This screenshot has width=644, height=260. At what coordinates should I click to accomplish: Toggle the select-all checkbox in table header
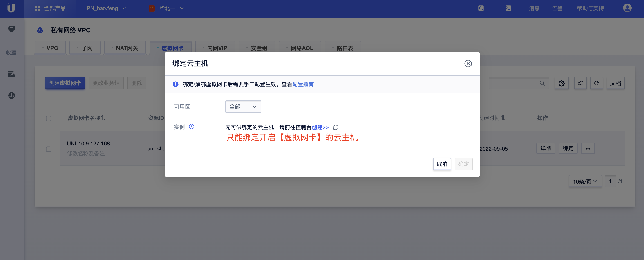tap(49, 119)
